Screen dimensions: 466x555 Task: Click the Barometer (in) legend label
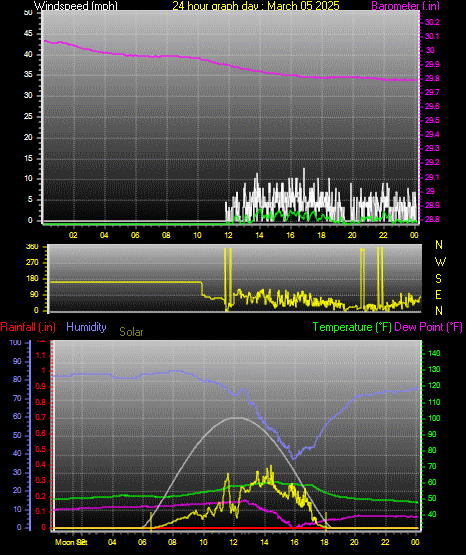tap(405, 6)
